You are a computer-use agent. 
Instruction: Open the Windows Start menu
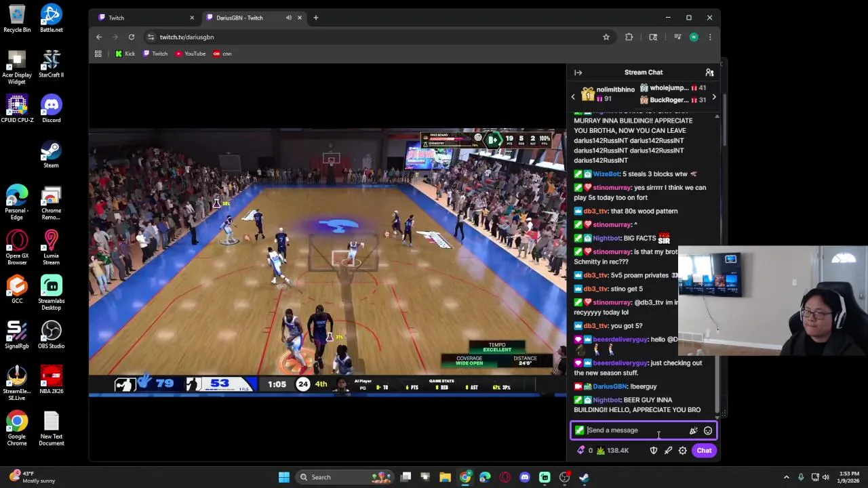(284, 477)
